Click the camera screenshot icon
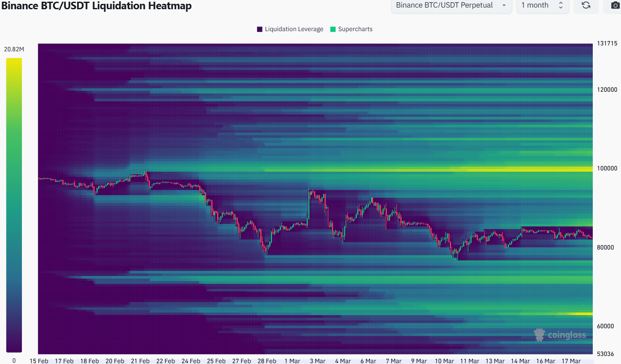Image resolution: width=621 pixels, height=364 pixels. 615,5
